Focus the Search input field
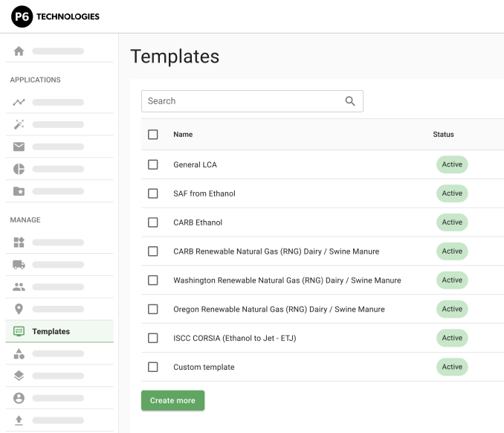This screenshot has width=504, height=433. coord(252,101)
